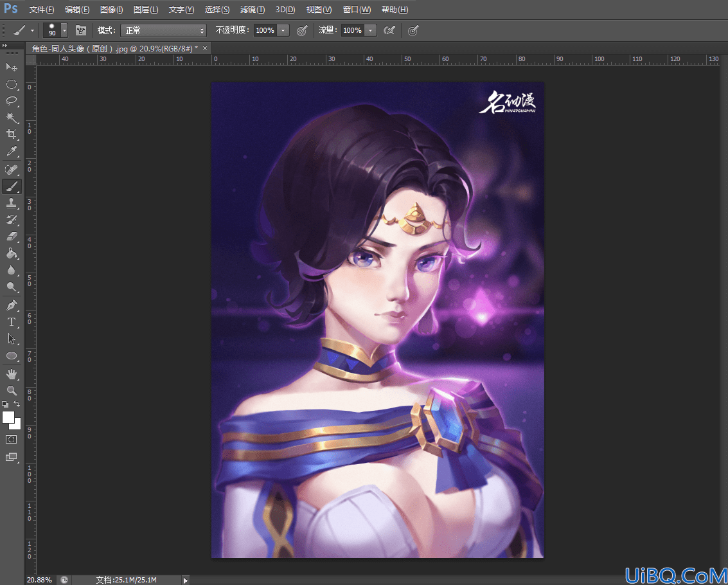Viewport: 728px width, 585px height.
Task: Close the 角色-同人头像 document tab
Action: point(205,48)
